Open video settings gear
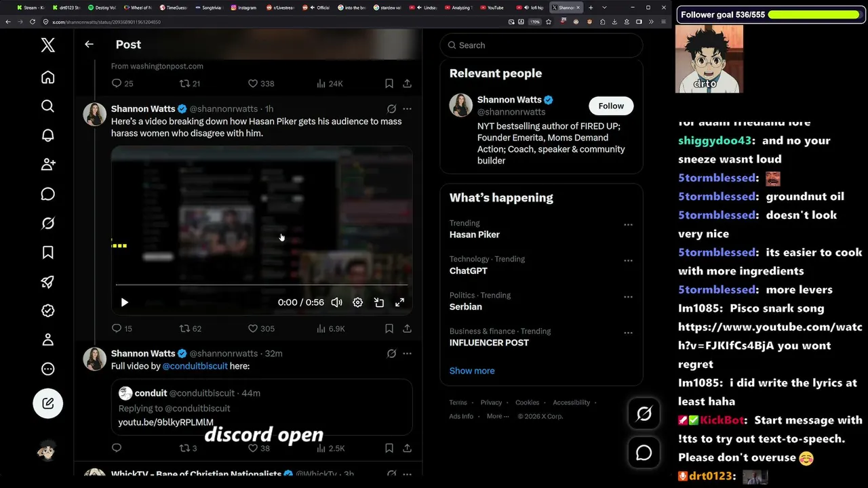 pos(357,302)
